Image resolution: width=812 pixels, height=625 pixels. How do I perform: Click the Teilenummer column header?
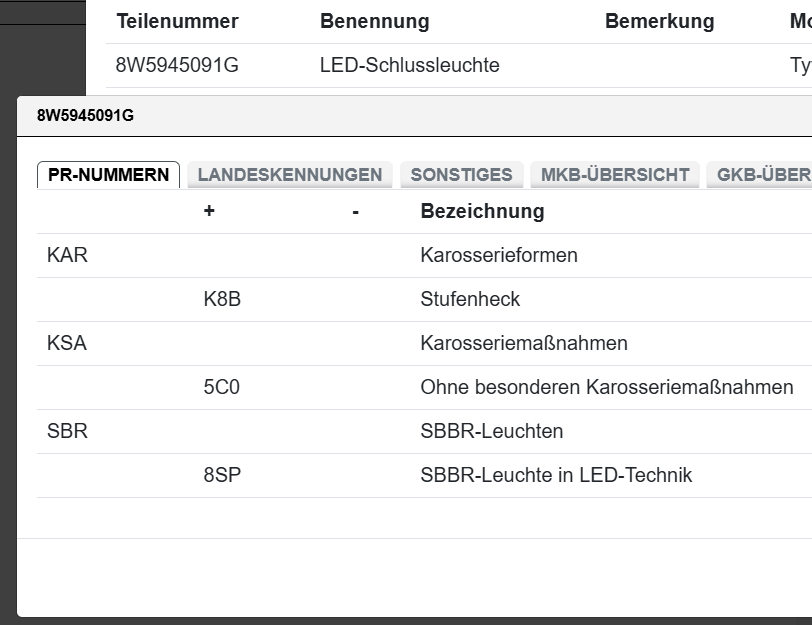[177, 21]
